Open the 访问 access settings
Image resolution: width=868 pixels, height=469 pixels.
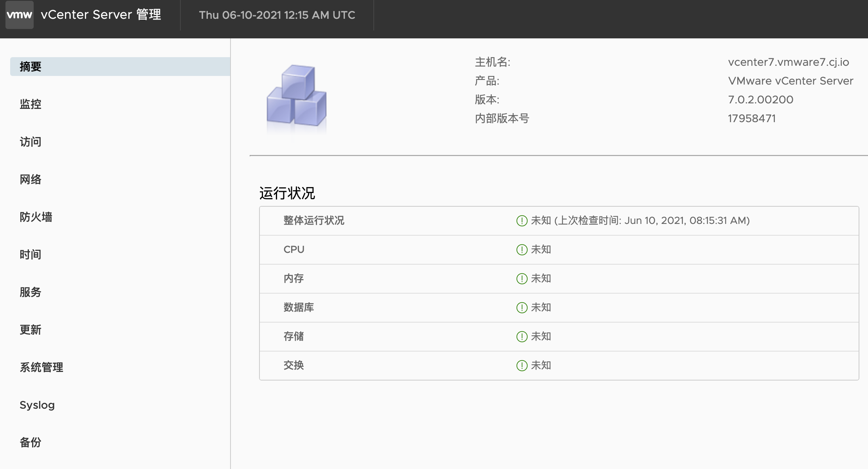[x=31, y=142]
